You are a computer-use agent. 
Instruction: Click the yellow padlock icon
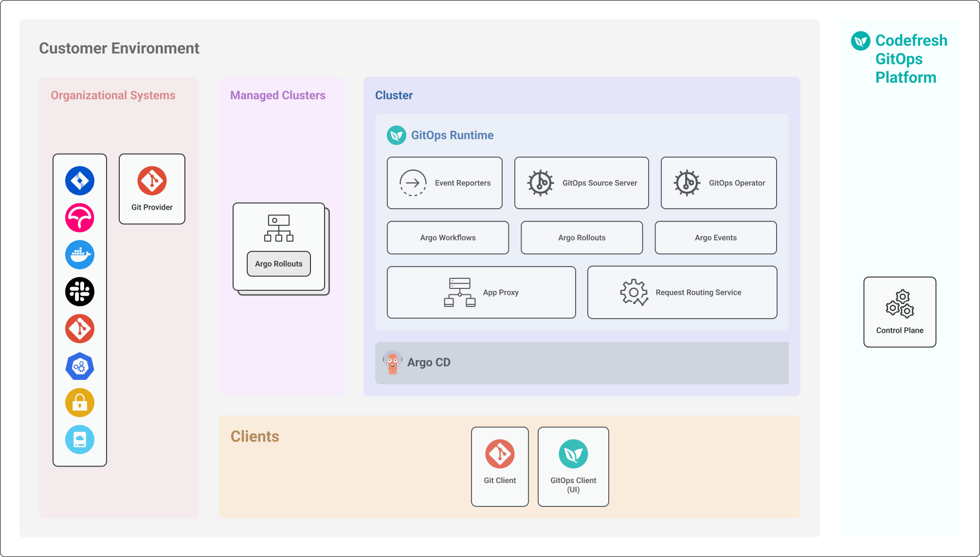coord(80,403)
